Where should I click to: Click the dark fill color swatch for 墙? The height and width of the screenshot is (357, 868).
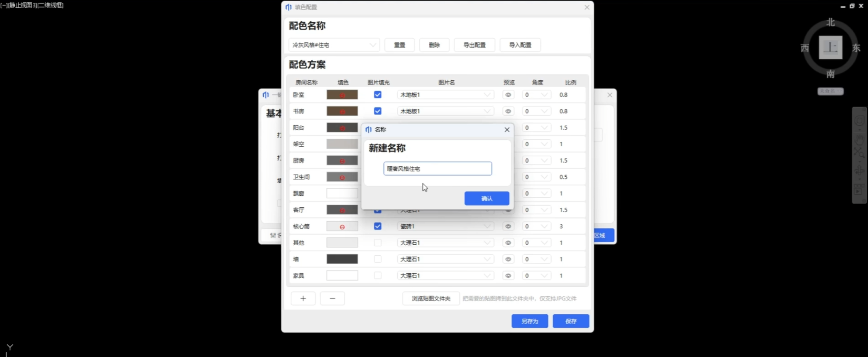[x=342, y=259]
